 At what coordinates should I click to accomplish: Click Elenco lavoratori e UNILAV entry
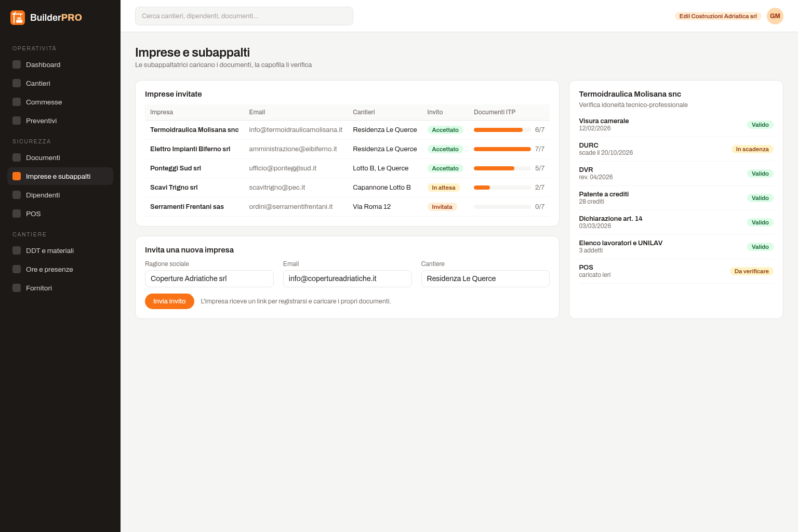[676, 247]
